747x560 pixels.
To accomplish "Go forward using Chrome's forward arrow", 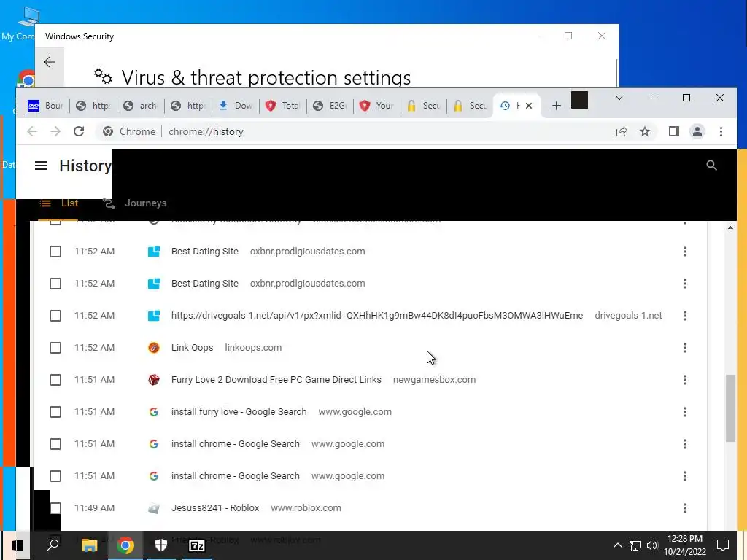I will pos(55,131).
